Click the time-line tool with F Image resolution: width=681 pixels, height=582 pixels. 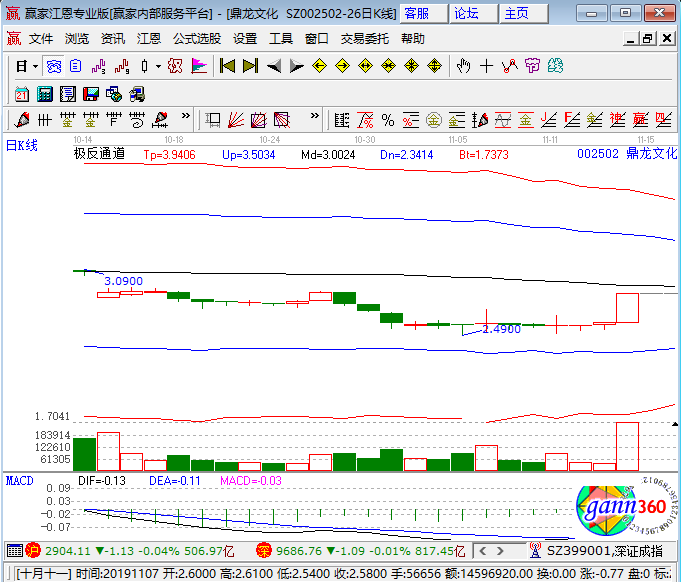pos(114,120)
